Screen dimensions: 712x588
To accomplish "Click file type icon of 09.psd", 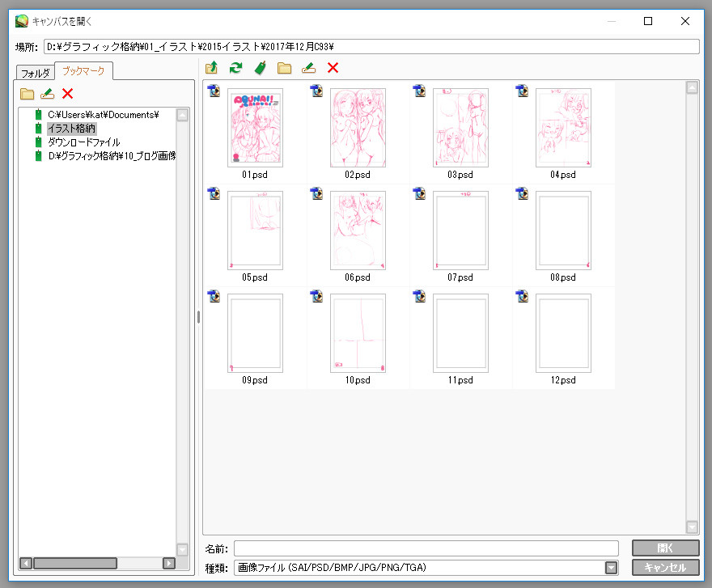I will [x=214, y=297].
